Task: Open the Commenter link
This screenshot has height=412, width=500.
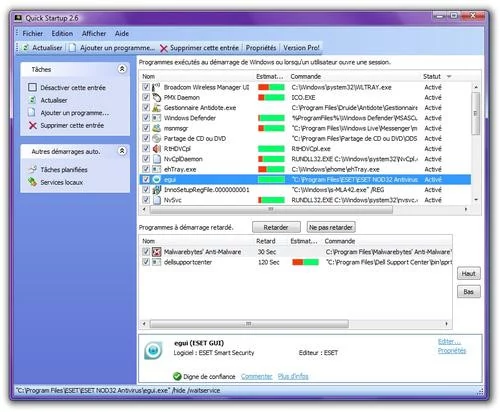Action: tap(257, 376)
